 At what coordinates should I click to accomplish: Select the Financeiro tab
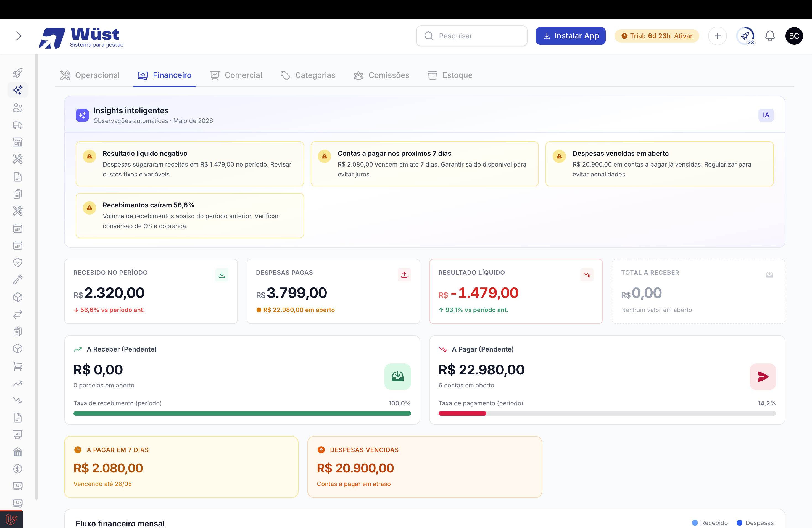coord(164,75)
